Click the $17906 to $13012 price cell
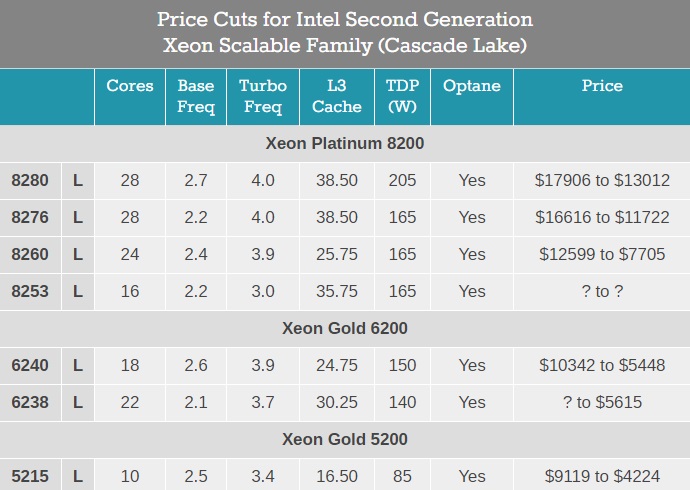 point(602,180)
